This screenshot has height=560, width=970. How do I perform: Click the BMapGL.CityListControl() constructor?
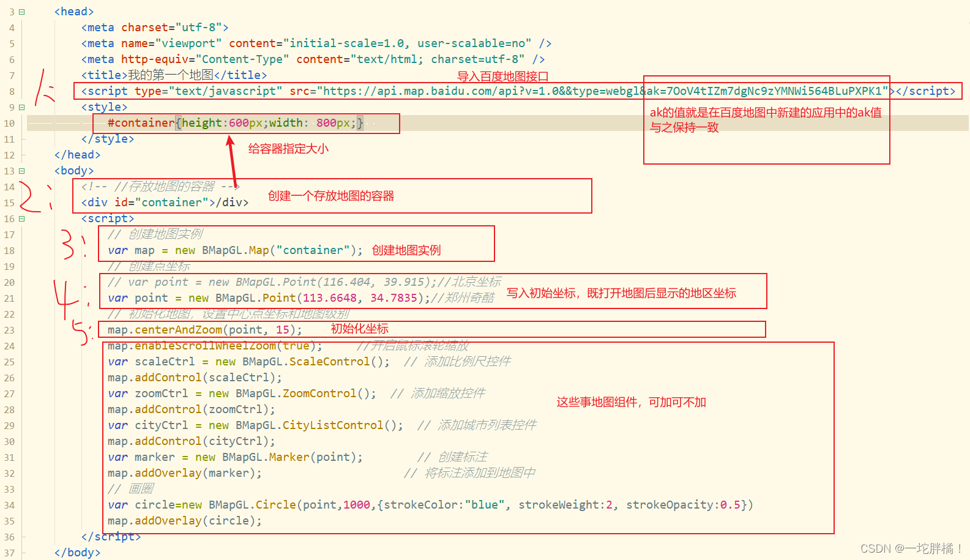316,425
